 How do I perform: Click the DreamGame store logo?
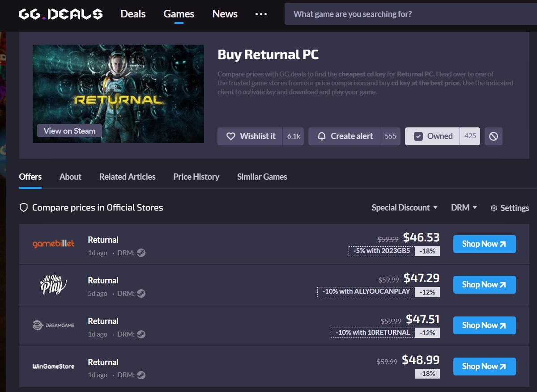click(54, 325)
